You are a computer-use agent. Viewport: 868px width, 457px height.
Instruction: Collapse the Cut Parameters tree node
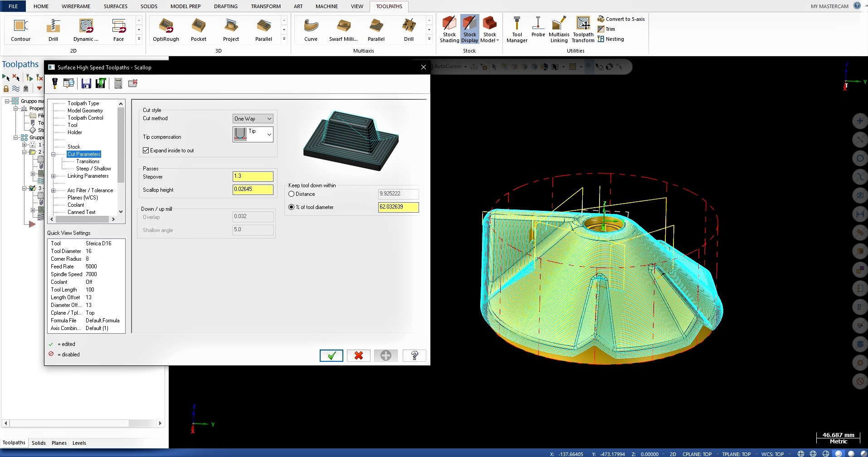coord(54,154)
